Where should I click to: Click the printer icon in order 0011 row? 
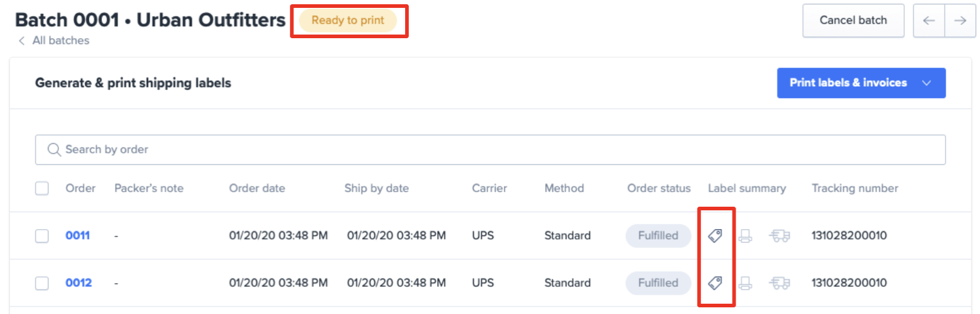(745, 235)
